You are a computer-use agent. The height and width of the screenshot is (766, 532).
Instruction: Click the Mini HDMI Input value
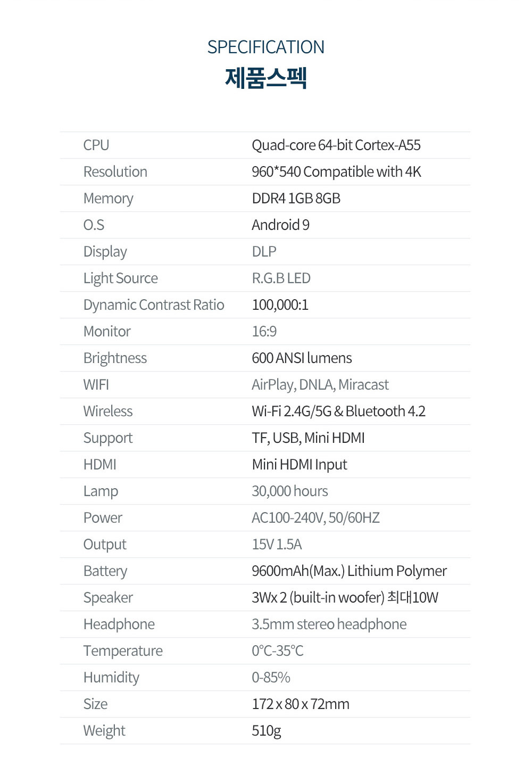(x=299, y=465)
